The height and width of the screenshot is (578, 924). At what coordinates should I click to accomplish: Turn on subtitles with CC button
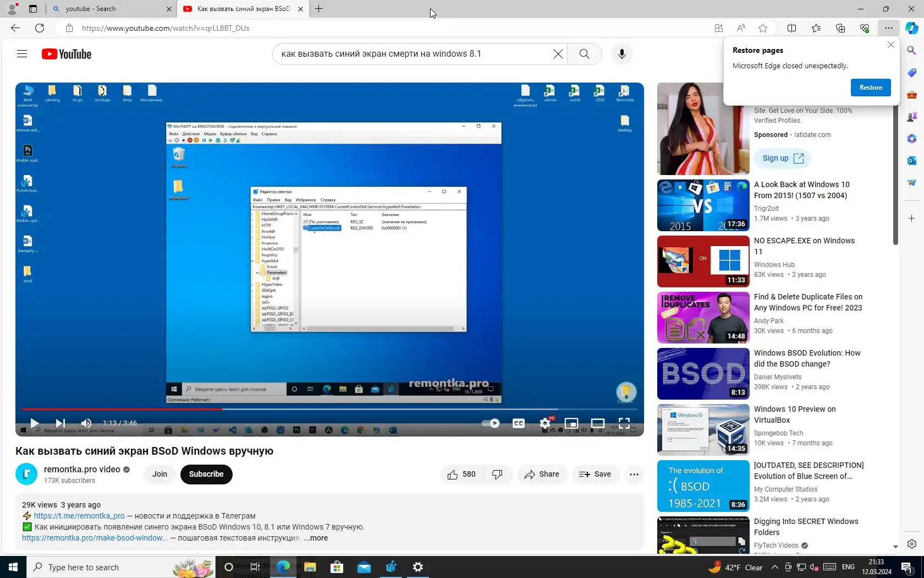519,423
